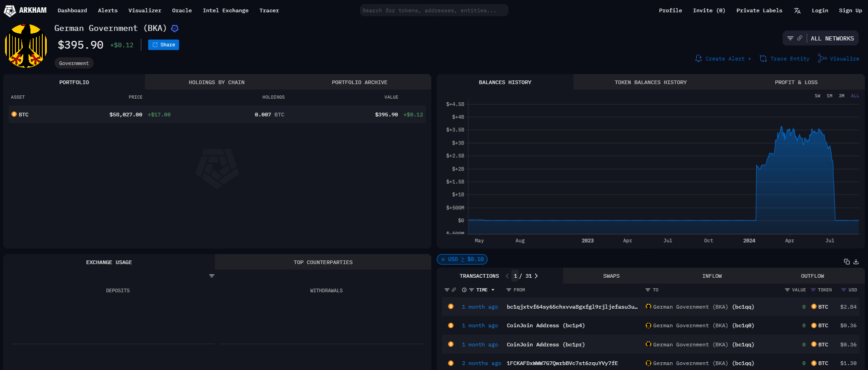868x370 pixels.
Task: Click the Trace Entity path icon
Action: pos(763,59)
